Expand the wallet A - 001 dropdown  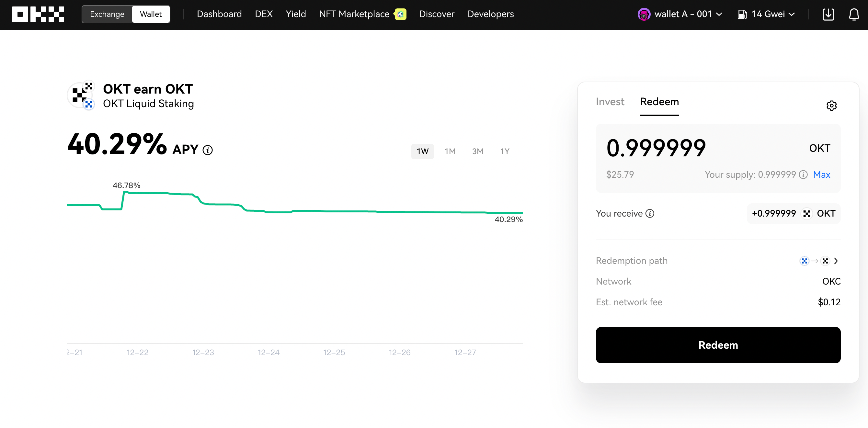coord(719,14)
